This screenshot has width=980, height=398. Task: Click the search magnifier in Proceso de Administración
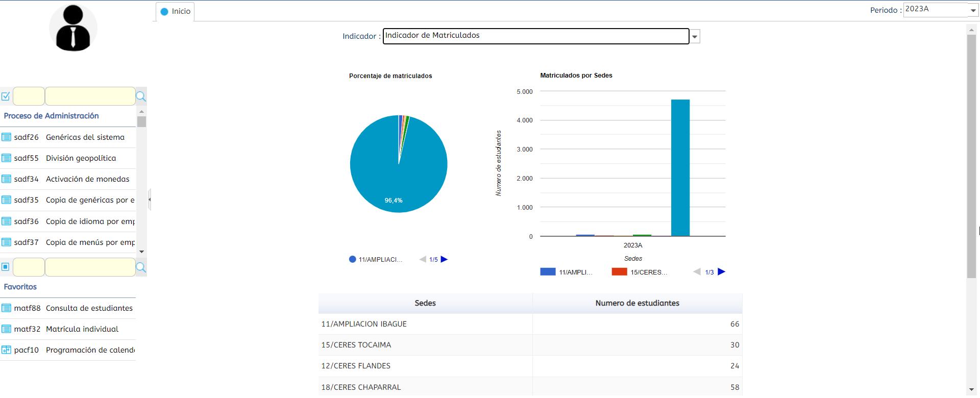pyautogui.click(x=141, y=96)
